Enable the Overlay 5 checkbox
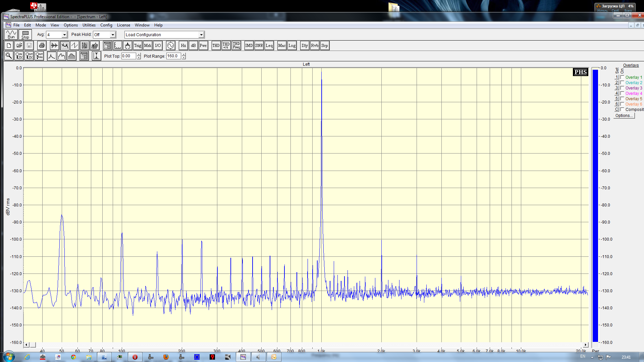The image size is (644, 362). [x=622, y=99]
